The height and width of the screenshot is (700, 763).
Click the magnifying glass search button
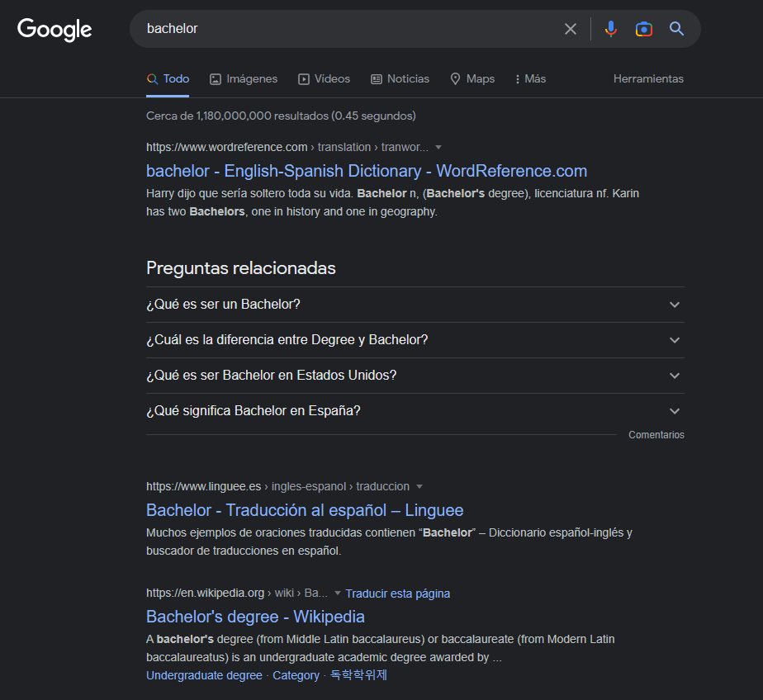point(676,29)
